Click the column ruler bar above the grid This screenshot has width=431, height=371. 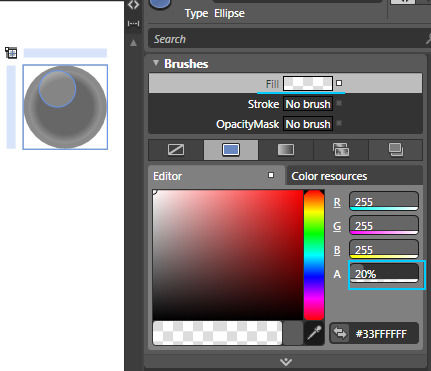(x=65, y=53)
